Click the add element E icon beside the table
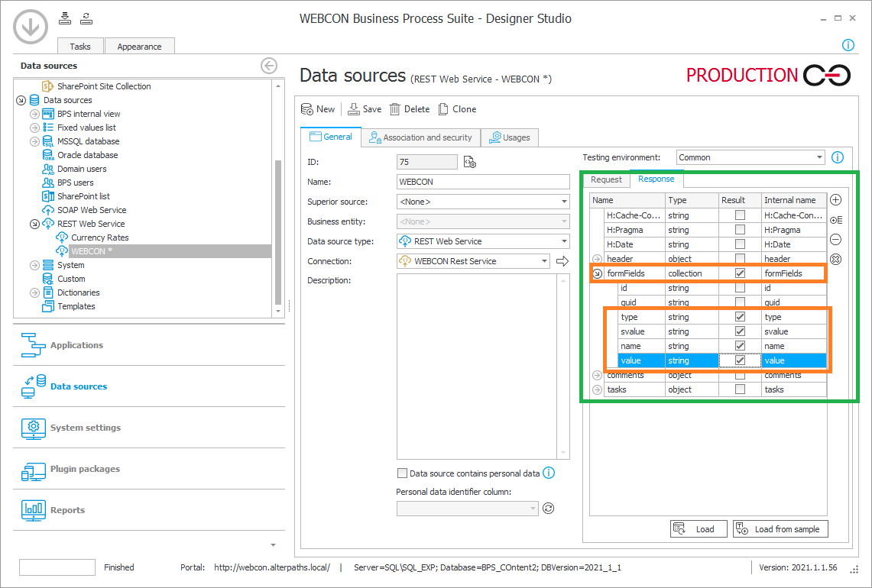The width and height of the screenshot is (872, 588). (835, 220)
